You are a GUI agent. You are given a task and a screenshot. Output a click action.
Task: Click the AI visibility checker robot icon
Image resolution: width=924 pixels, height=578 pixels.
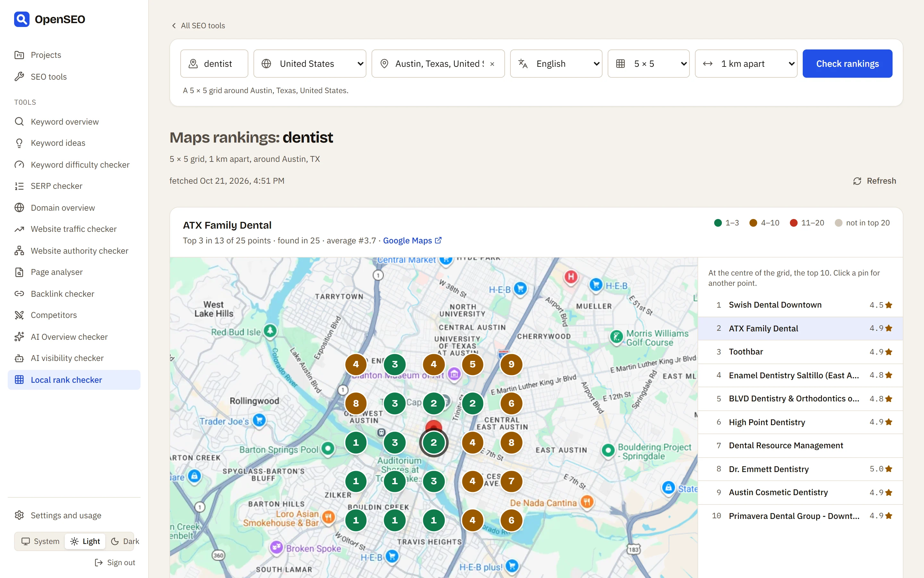pos(19,358)
